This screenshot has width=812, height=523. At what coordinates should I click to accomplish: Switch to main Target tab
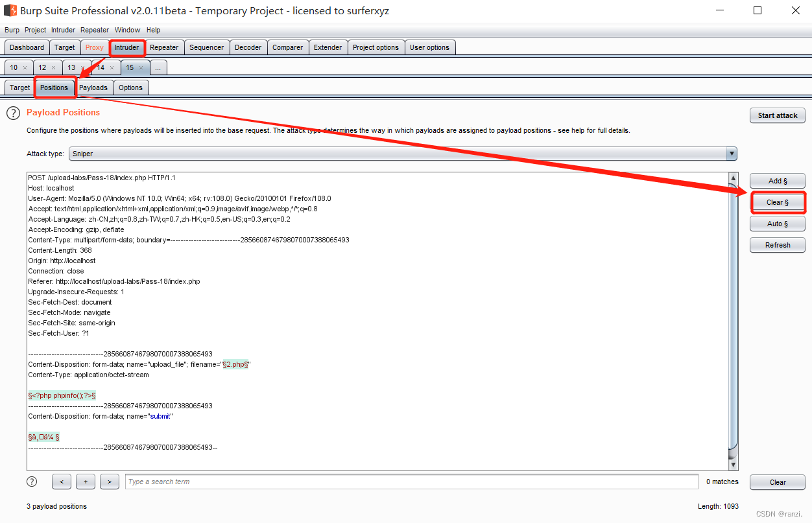point(64,47)
